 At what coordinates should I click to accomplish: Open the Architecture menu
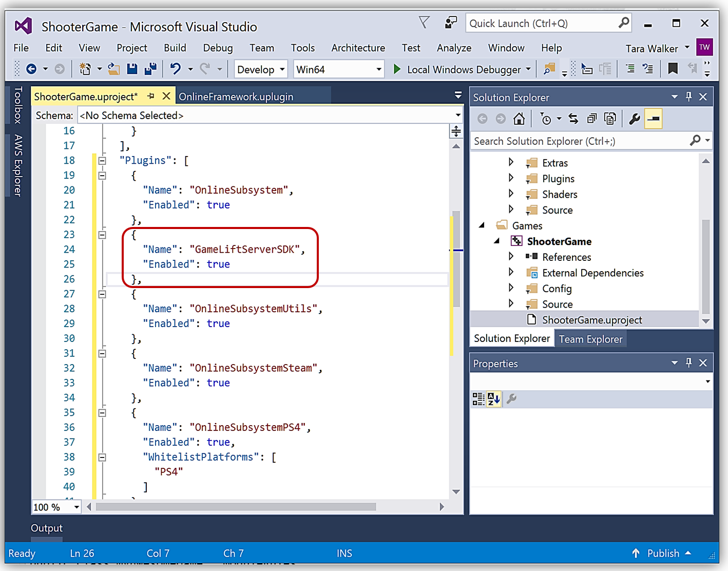click(x=358, y=48)
